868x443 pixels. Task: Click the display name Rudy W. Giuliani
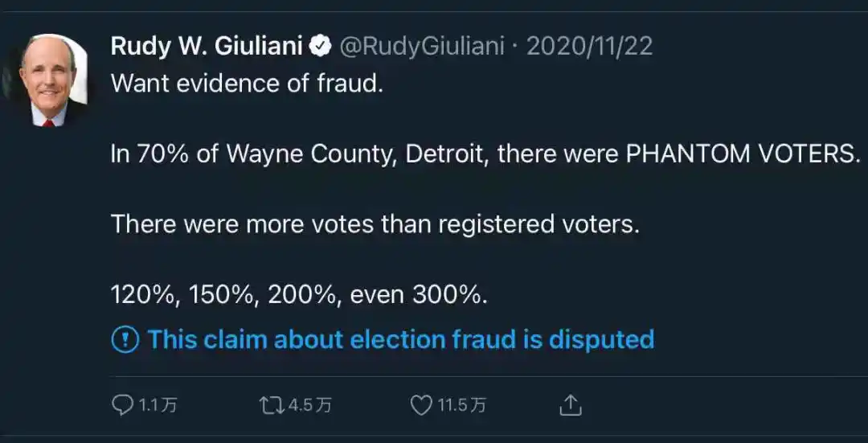[206, 47]
